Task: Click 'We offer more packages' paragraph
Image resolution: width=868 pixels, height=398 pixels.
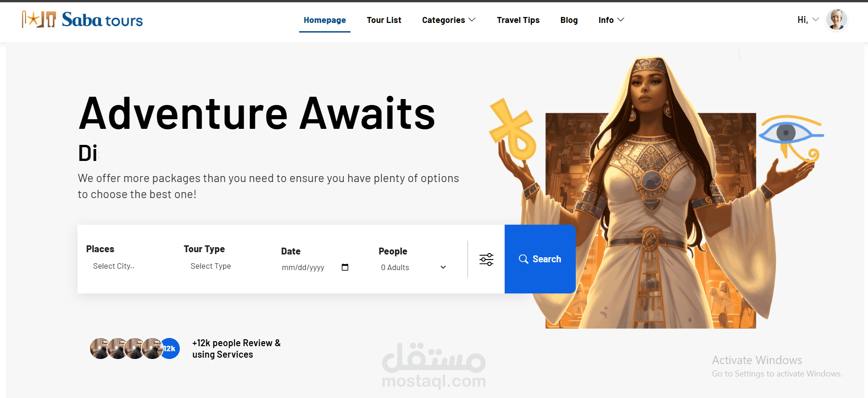Action: point(268,186)
